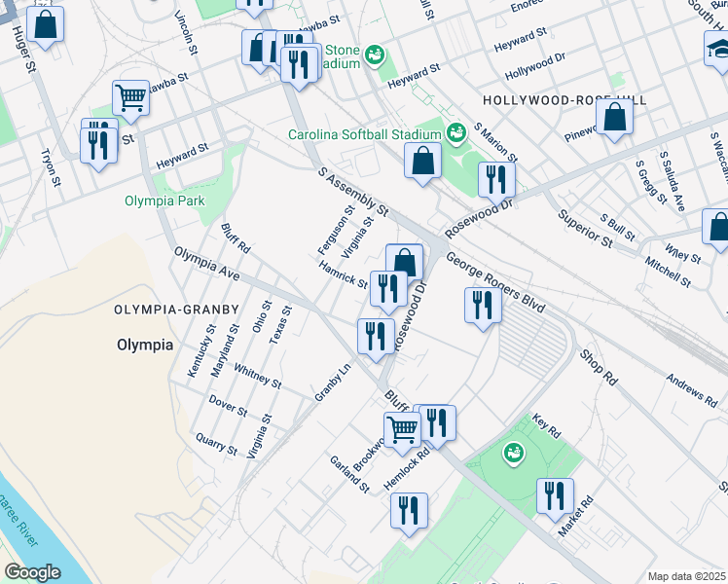728x584 pixels.
Task: Click the George Rogers Blvd label
Action: (495, 282)
